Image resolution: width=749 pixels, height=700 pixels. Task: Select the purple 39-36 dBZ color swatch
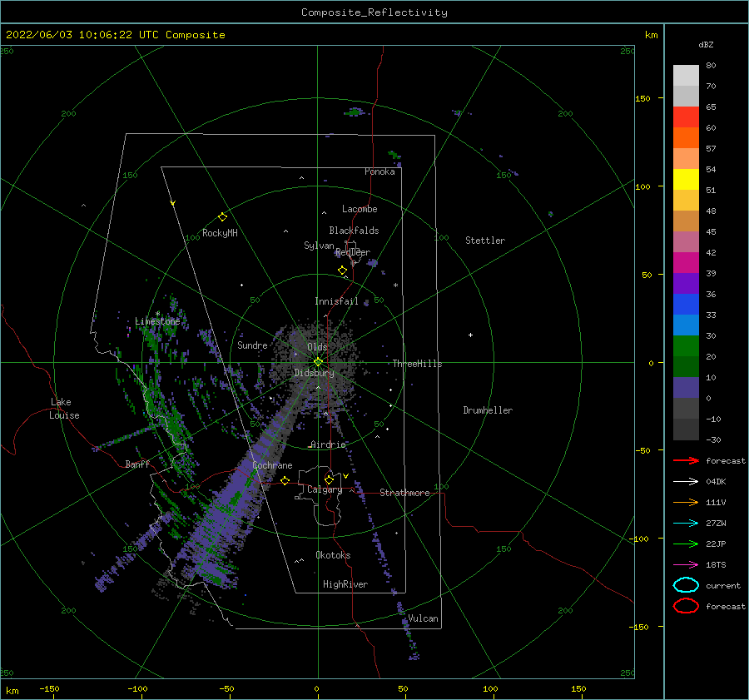686,284
